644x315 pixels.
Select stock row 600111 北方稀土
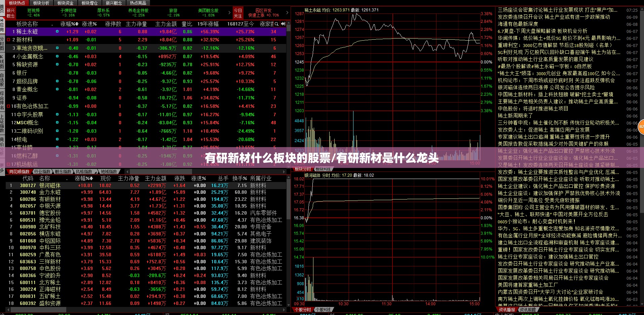[x=146, y=282]
